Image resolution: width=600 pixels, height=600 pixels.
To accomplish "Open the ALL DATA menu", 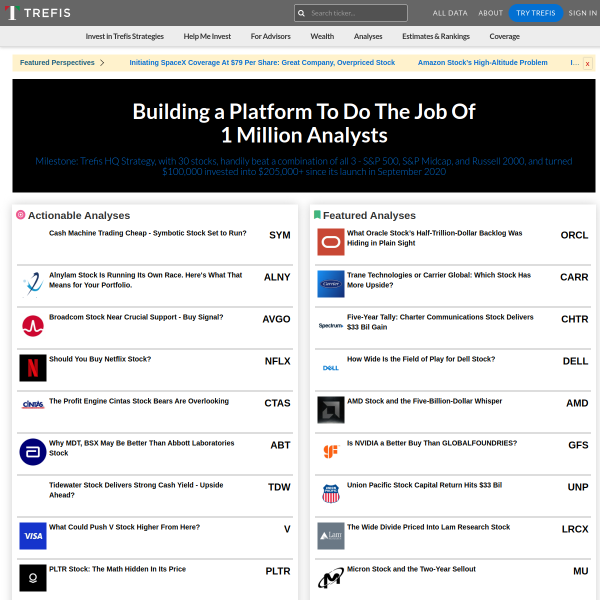I will click(x=450, y=13).
